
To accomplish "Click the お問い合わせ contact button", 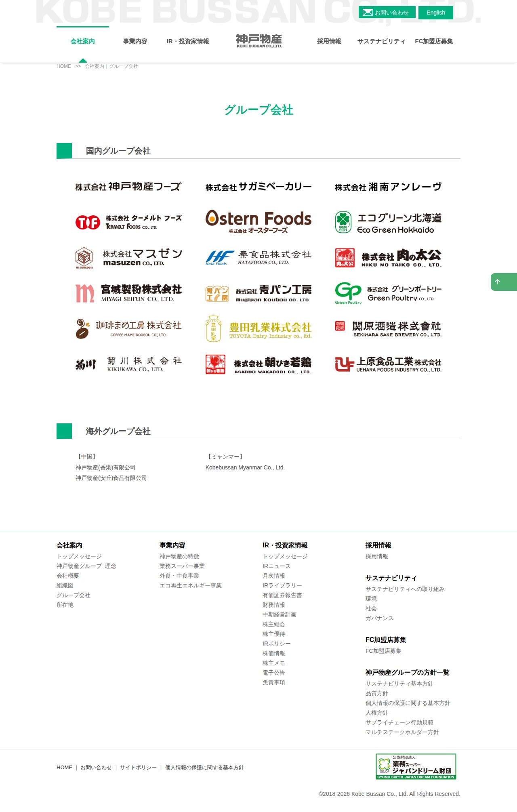I will click(x=387, y=13).
